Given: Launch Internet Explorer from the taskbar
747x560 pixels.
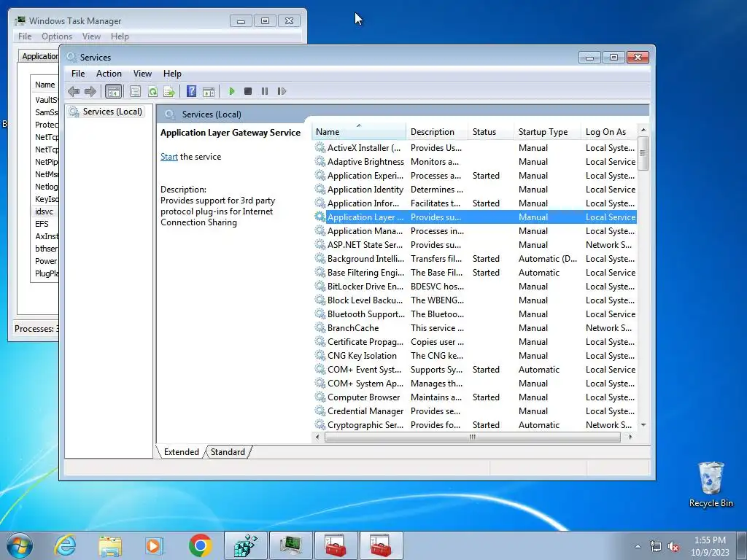Looking at the screenshot, I should tap(65, 545).
